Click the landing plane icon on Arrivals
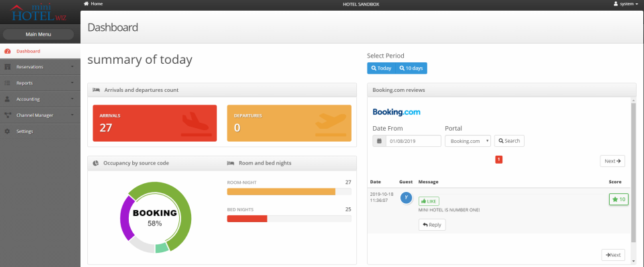Viewport: 644px width, 267px height. [x=197, y=124]
